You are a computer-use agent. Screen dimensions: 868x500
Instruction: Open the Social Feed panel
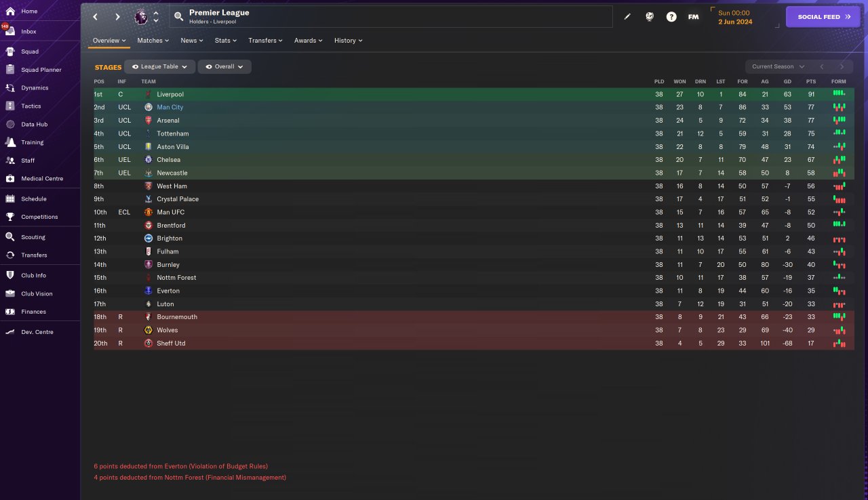point(823,17)
